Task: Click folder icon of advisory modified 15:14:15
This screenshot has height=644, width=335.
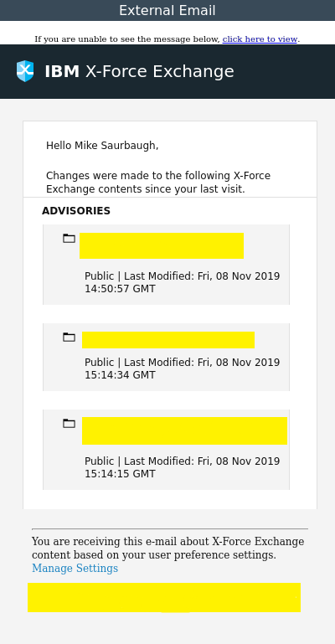Action: (69, 423)
